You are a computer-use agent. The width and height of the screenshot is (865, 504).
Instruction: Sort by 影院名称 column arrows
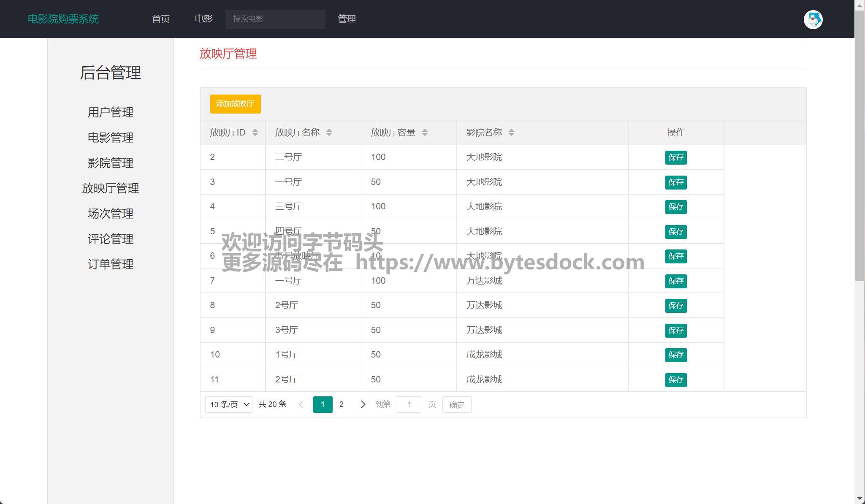pos(511,133)
